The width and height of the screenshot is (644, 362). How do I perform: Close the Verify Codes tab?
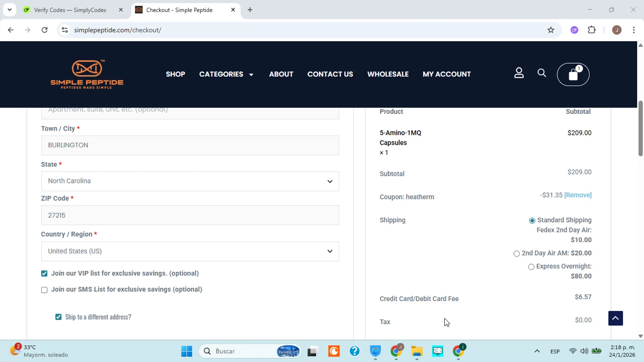click(x=121, y=10)
